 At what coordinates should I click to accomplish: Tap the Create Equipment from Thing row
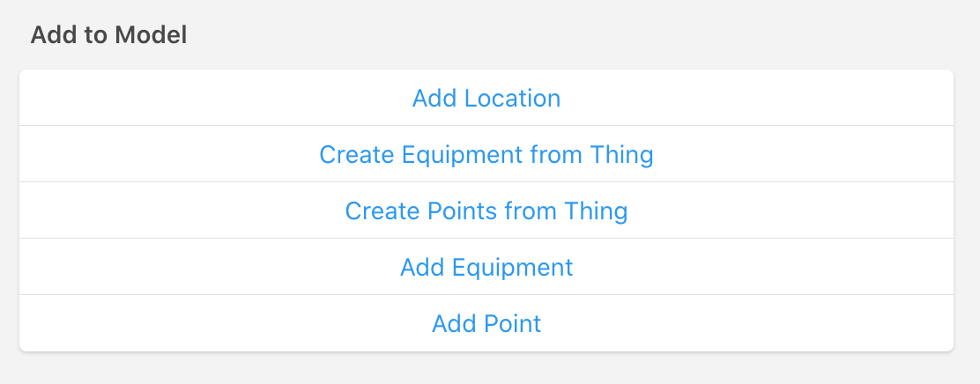(486, 155)
